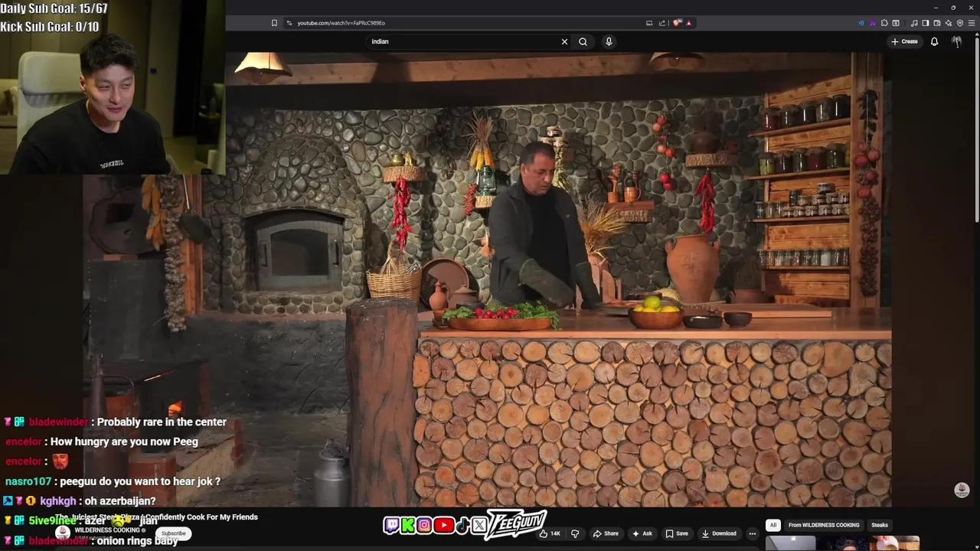Click the channel watermark in video corner
The width and height of the screenshot is (980, 551).
pyautogui.click(x=962, y=491)
